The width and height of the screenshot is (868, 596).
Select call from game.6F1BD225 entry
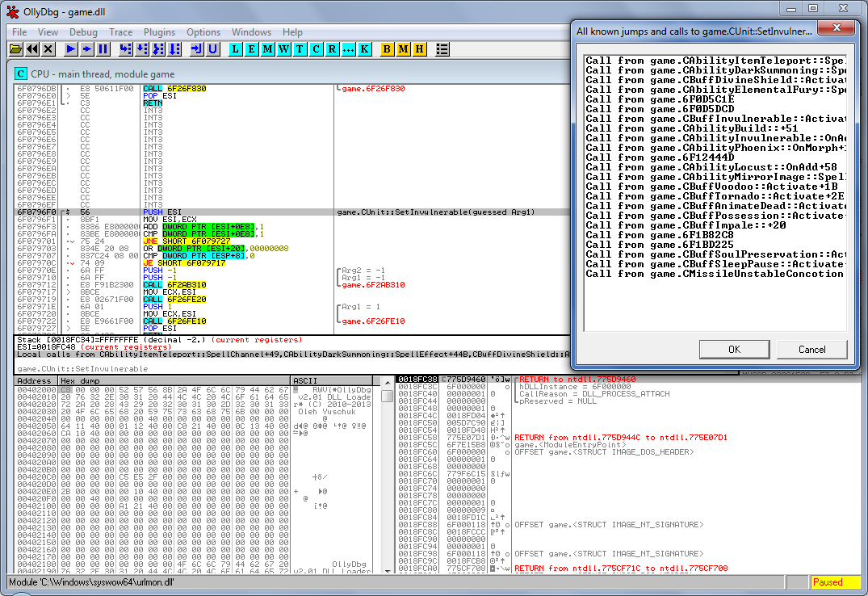[715, 245]
